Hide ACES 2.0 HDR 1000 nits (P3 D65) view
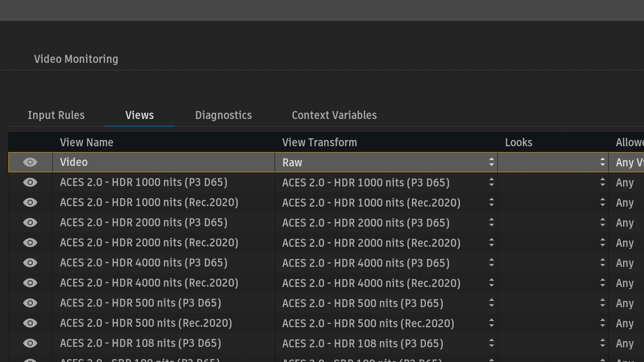The image size is (644, 362). pyautogui.click(x=30, y=182)
